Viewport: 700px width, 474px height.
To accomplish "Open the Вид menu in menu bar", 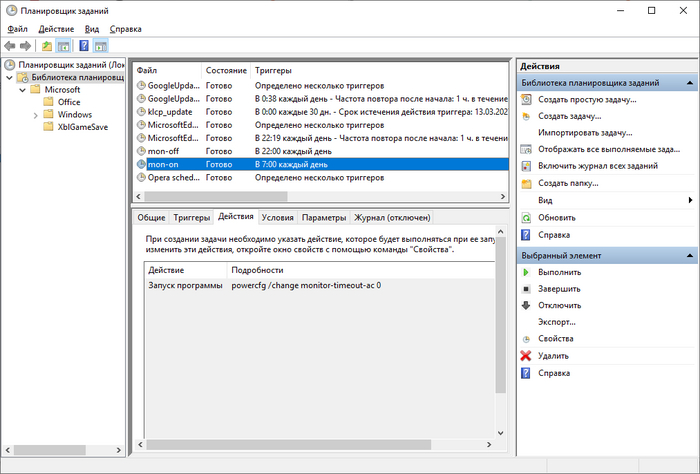I will click(x=92, y=29).
